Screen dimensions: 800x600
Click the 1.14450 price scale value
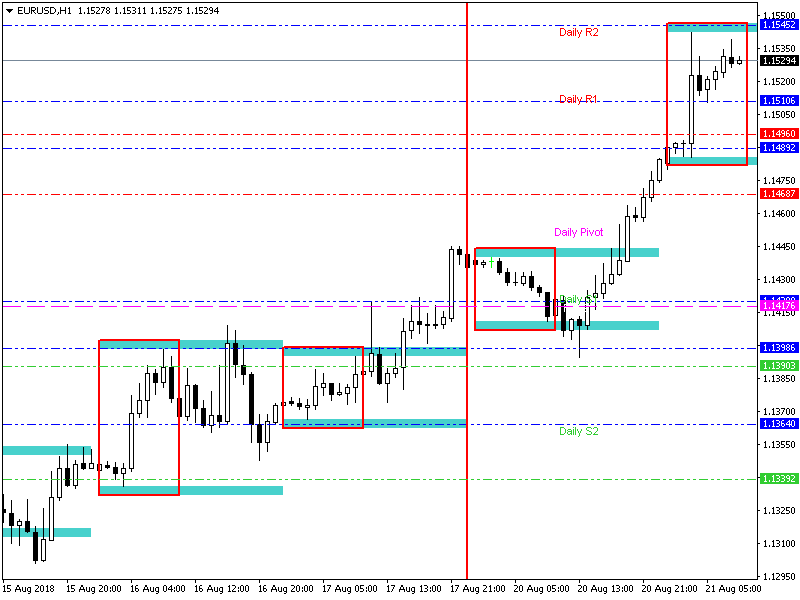coord(779,247)
